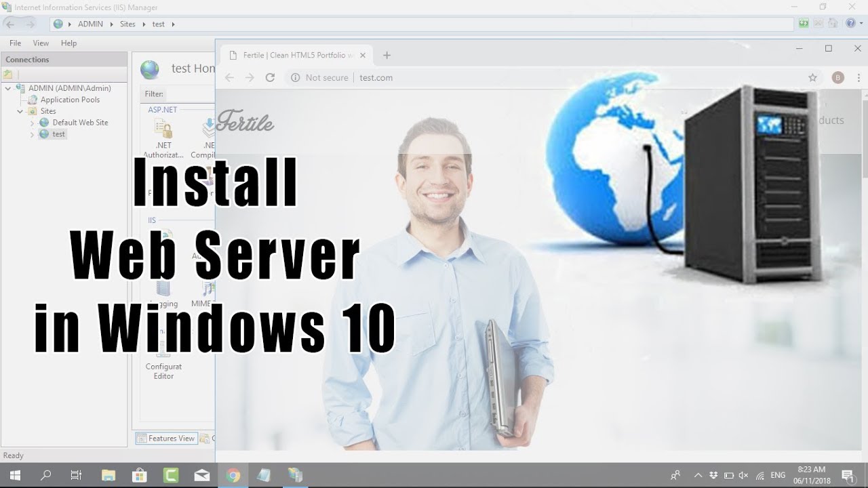This screenshot has height=488, width=868.
Task: Collapse the ADMIN (ADMIN\Admin) server node
Action: point(8,88)
